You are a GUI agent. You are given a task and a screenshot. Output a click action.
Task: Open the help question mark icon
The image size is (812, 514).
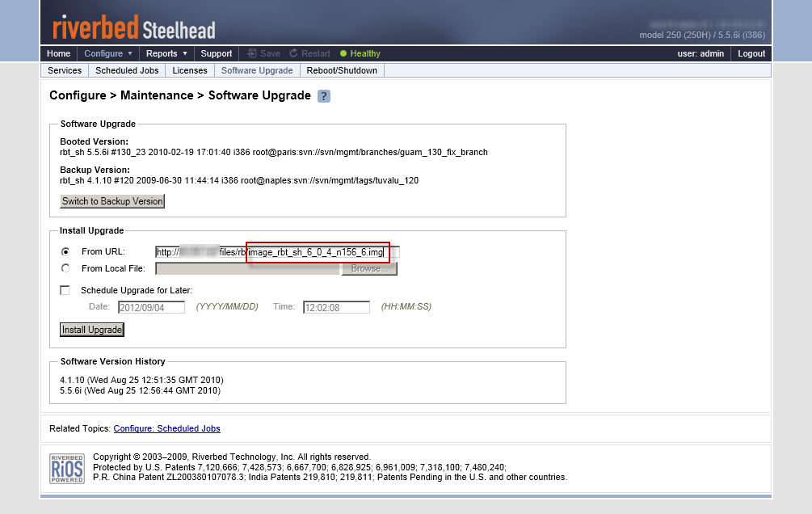pos(324,96)
